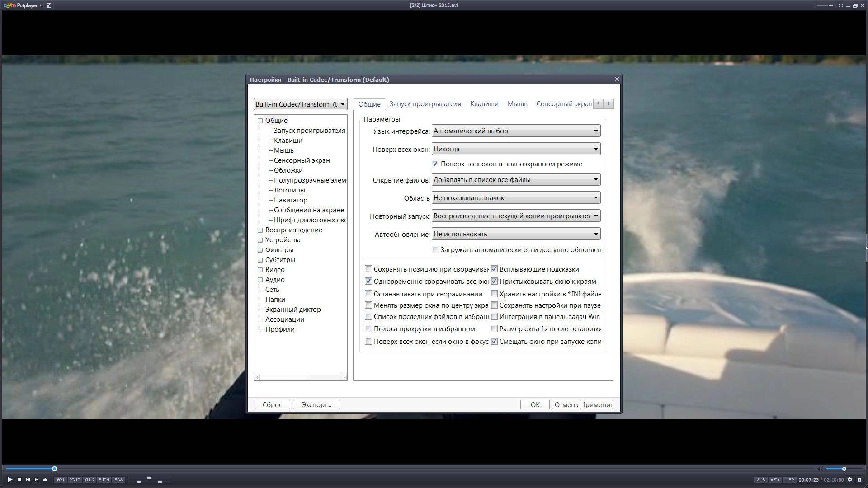Viewport: 868px width, 488px height.
Task: Open the Поверх всех окон dropdown
Action: [516, 149]
